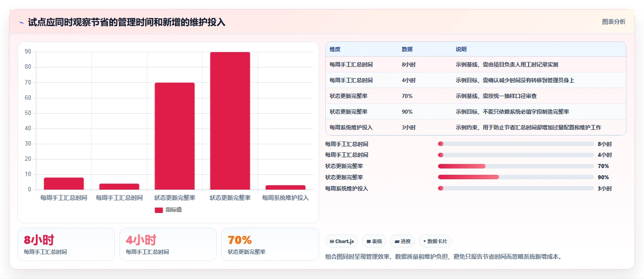Select the 数据 column header

click(407, 49)
